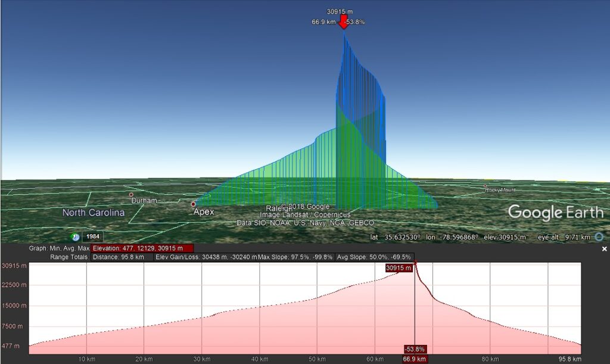Viewport: 610px width, 364px height.
Task: Select the Elevation min/avg/max readout
Action: pos(142,248)
